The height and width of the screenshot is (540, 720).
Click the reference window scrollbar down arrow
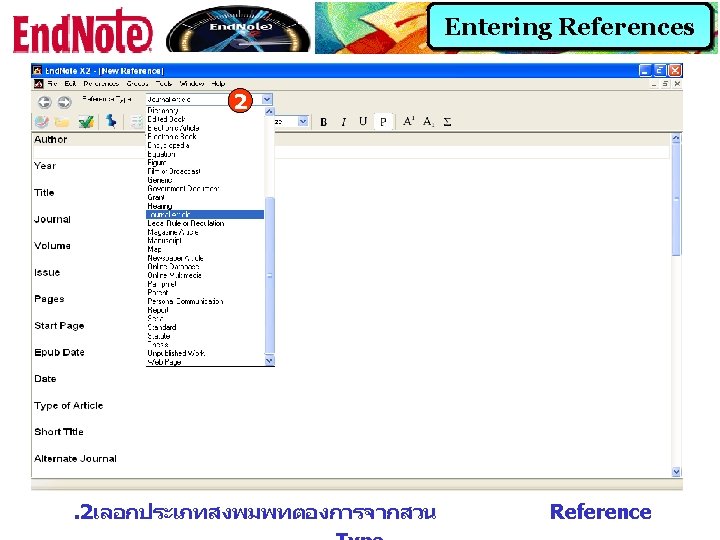coord(676,472)
